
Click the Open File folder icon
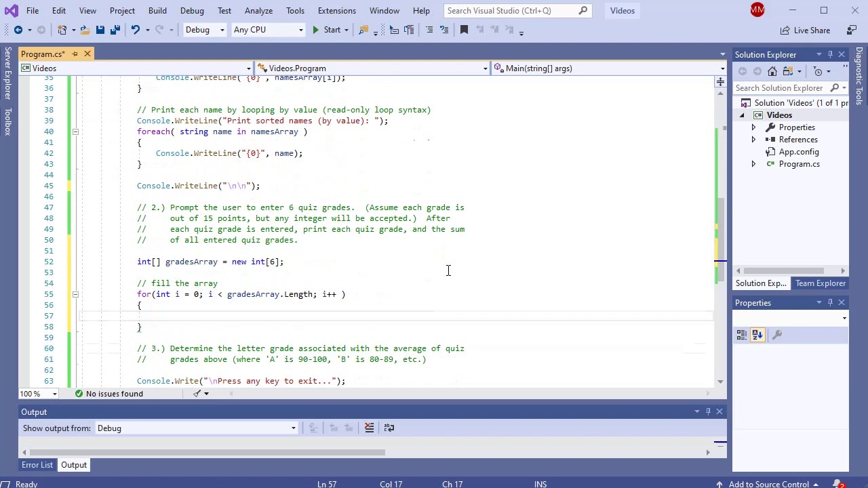click(85, 30)
